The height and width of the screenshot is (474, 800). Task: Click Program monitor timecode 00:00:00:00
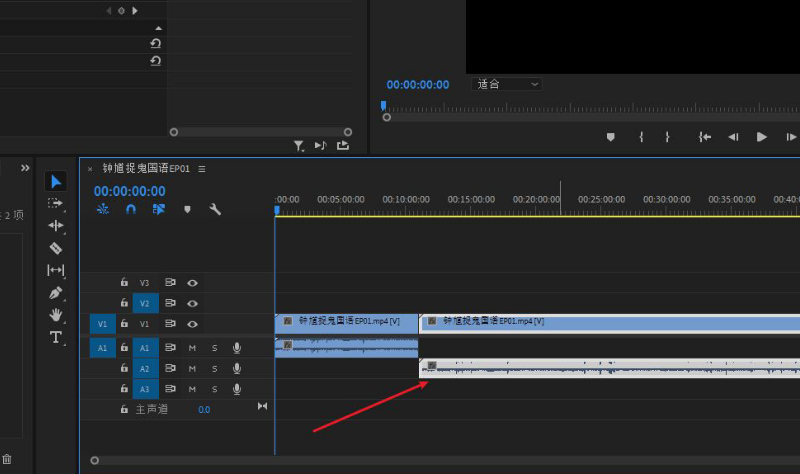[418, 85]
